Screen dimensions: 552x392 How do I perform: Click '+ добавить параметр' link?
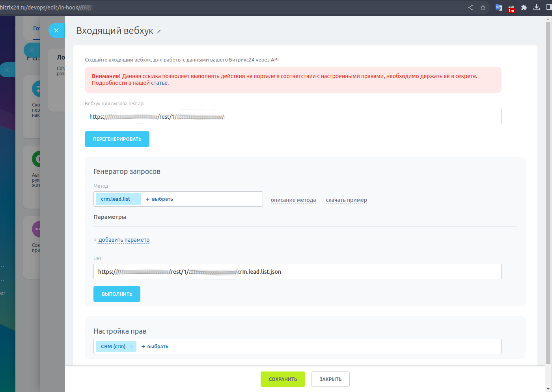[121, 240]
